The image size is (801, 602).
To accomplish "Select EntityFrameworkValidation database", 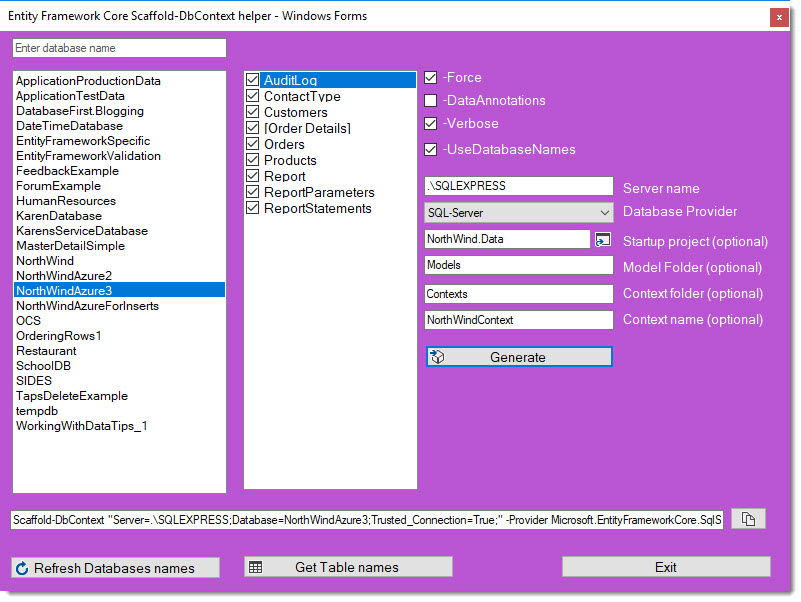I will [119, 156].
